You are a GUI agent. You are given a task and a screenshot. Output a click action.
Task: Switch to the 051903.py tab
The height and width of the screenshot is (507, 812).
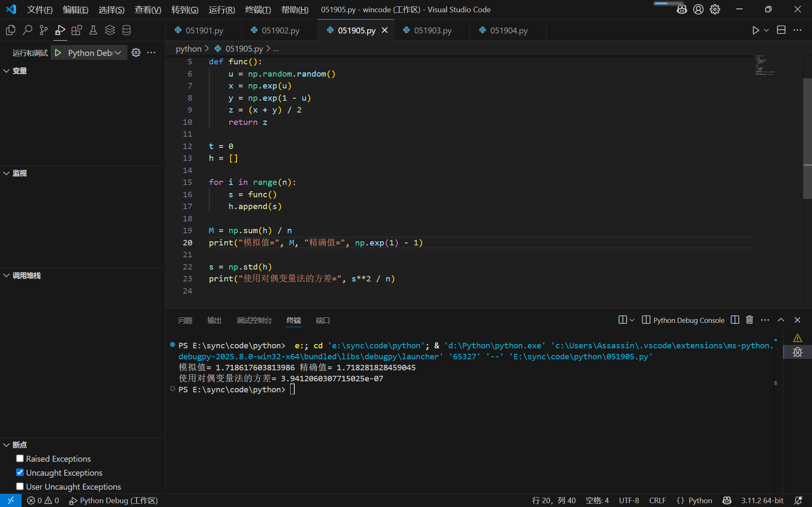pos(432,30)
